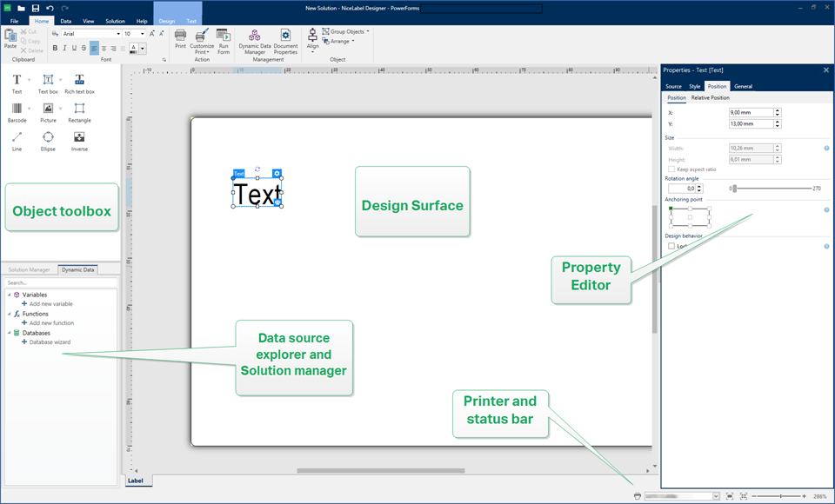Image resolution: width=835 pixels, height=504 pixels.
Task: Open the Style tab in Properties
Action: (x=695, y=87)
